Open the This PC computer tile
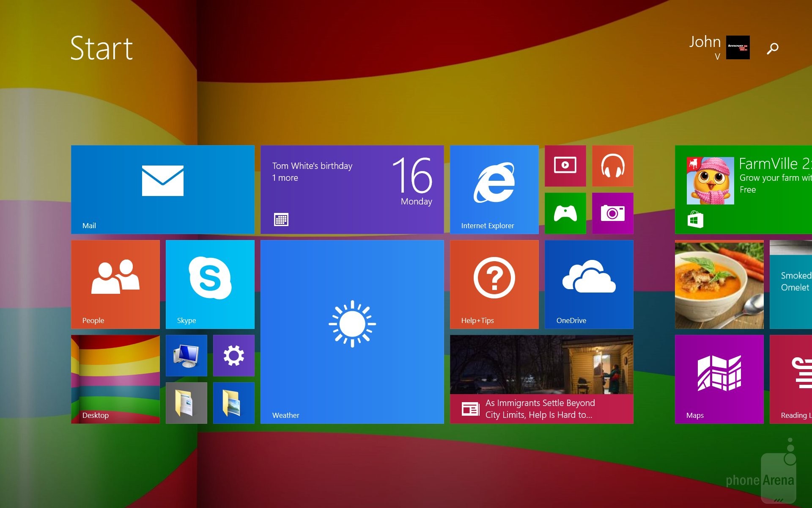 [x=186, y=355]
